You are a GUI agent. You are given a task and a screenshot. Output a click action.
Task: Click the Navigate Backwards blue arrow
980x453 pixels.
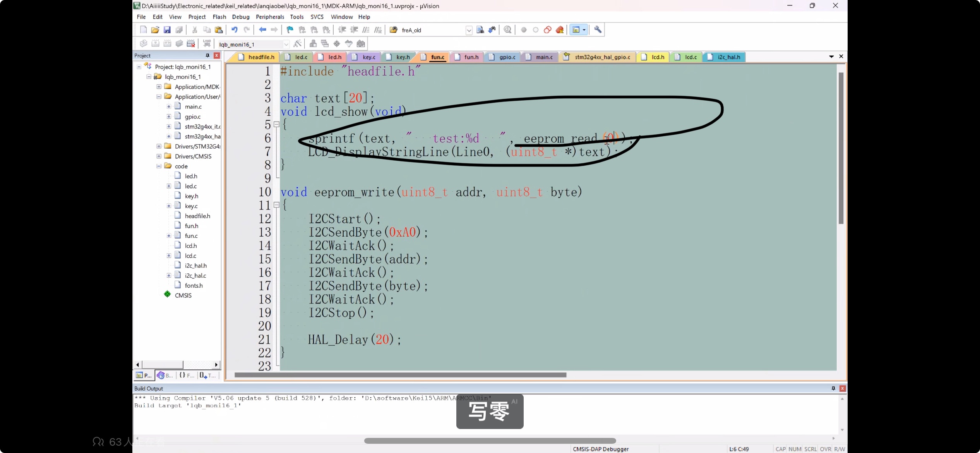262,30
